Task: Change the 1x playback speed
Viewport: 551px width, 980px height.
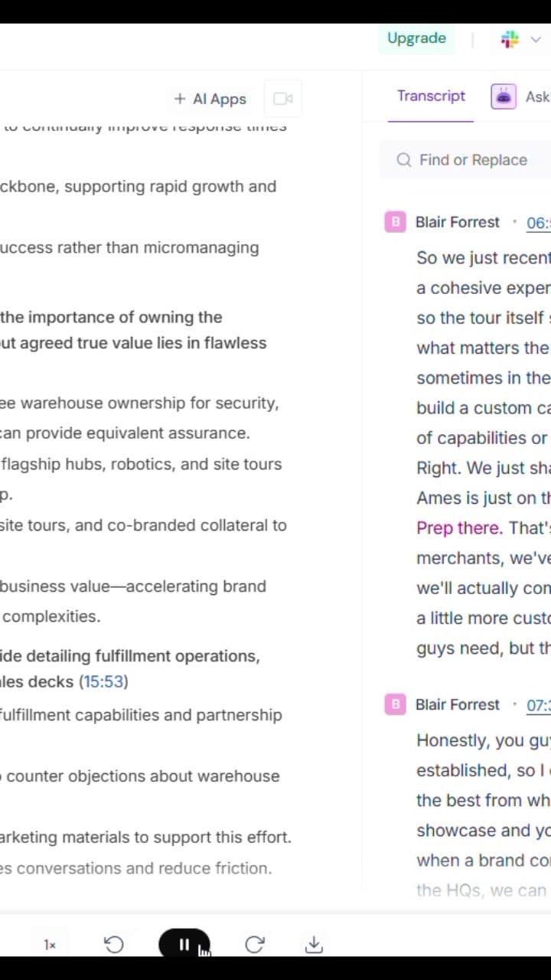Action: pyautogui.click(x=50, y=945)
